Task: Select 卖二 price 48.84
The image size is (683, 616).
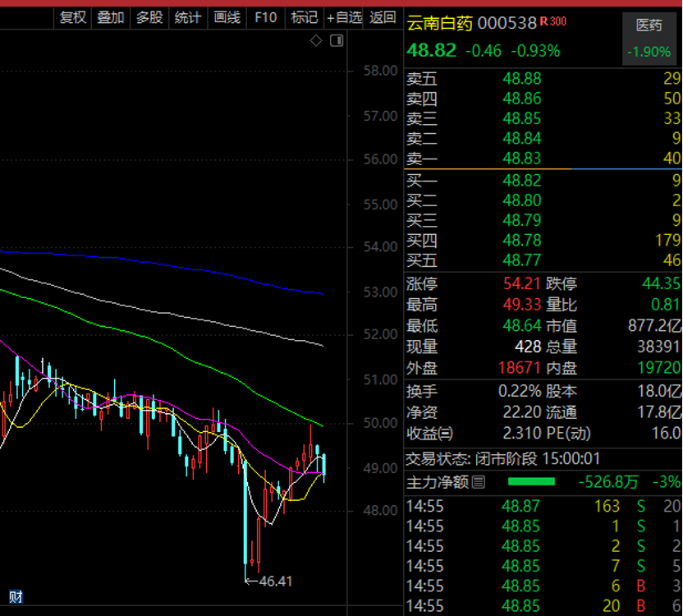Action: pos(522,139)
